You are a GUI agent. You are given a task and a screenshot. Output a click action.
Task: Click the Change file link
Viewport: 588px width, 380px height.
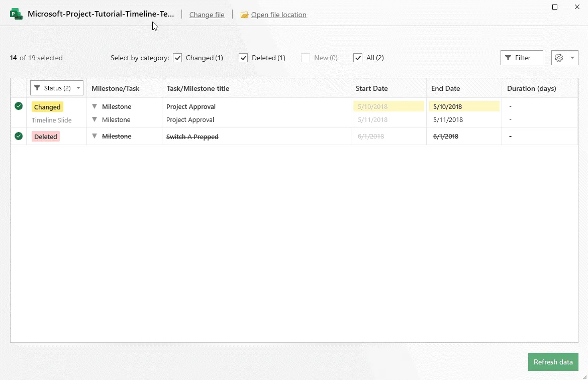pos(207,15)
